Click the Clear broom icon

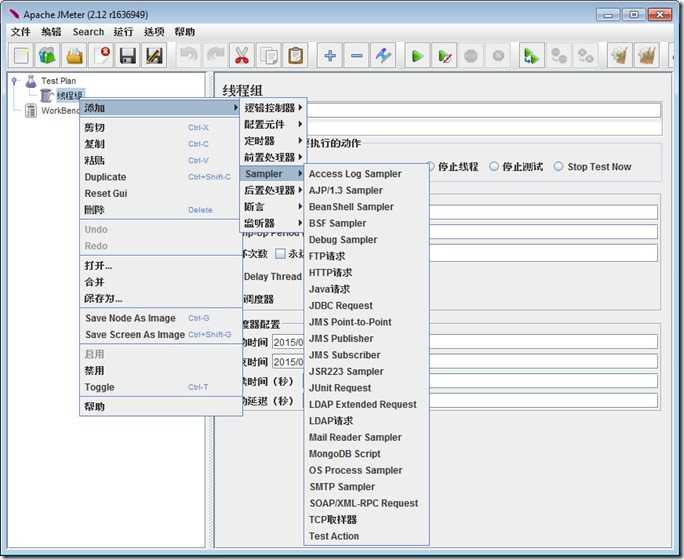(x=620, y=55)
